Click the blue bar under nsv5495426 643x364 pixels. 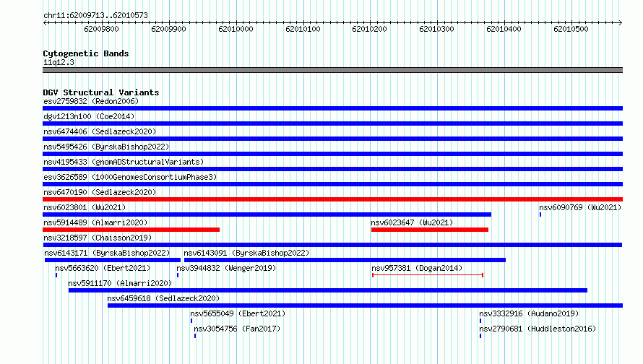[332, 154]
